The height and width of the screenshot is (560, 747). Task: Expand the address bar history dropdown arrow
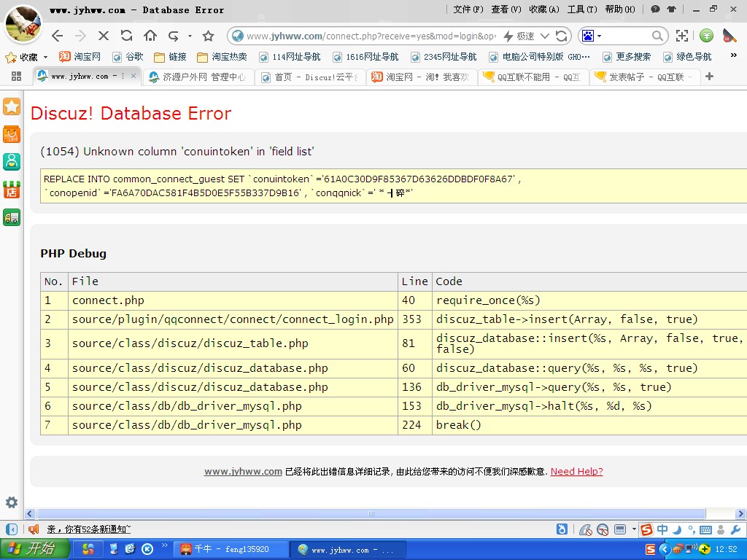coord(544,36)
